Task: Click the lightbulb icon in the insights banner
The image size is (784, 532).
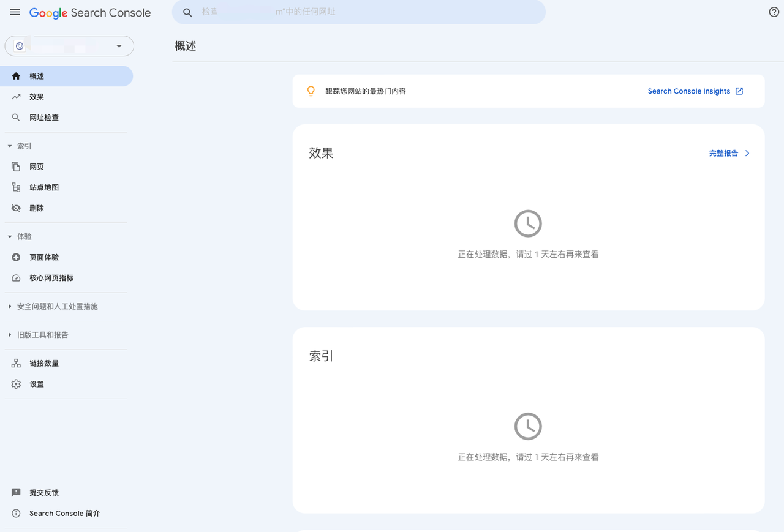Action: (x=311, y=91)
